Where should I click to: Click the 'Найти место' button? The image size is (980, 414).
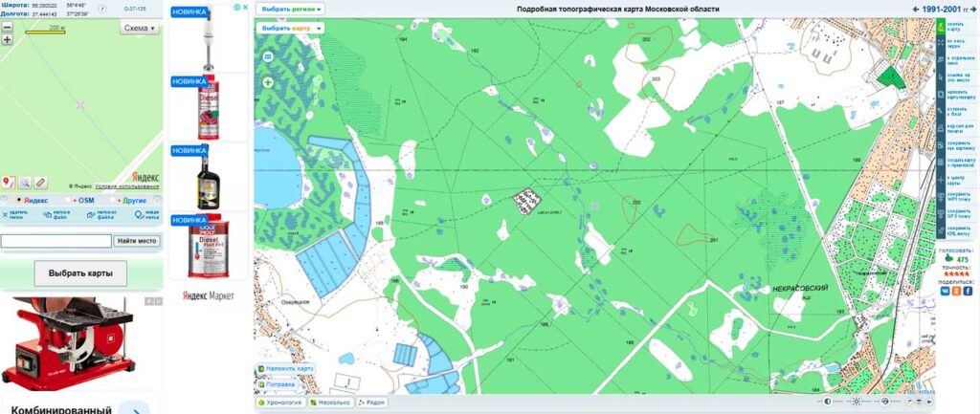click(x=138, y=241)
